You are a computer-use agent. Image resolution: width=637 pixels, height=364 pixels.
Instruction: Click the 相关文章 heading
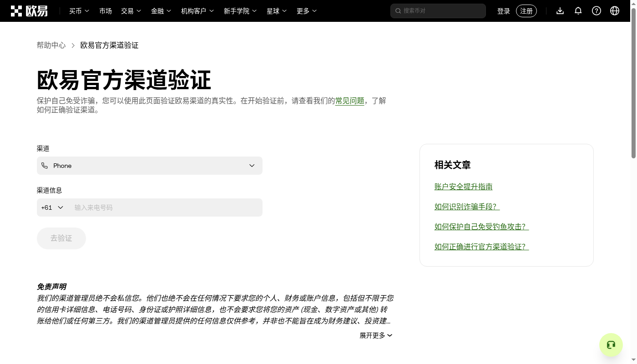click(x=453, y=165)
